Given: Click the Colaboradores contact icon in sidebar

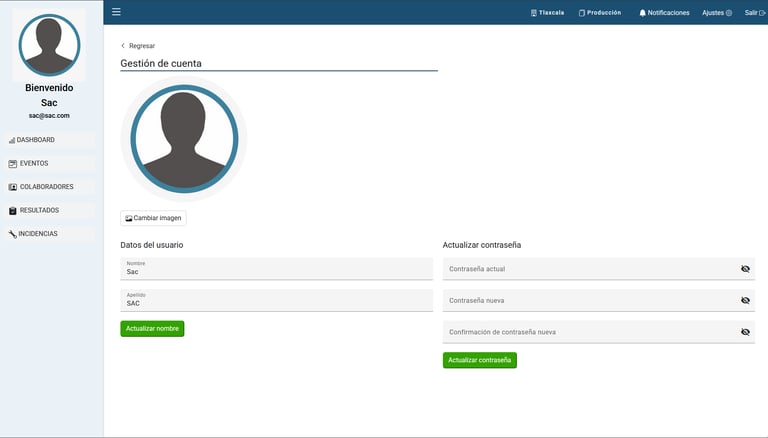Looking at the screenshot, I should click(13, 187).
